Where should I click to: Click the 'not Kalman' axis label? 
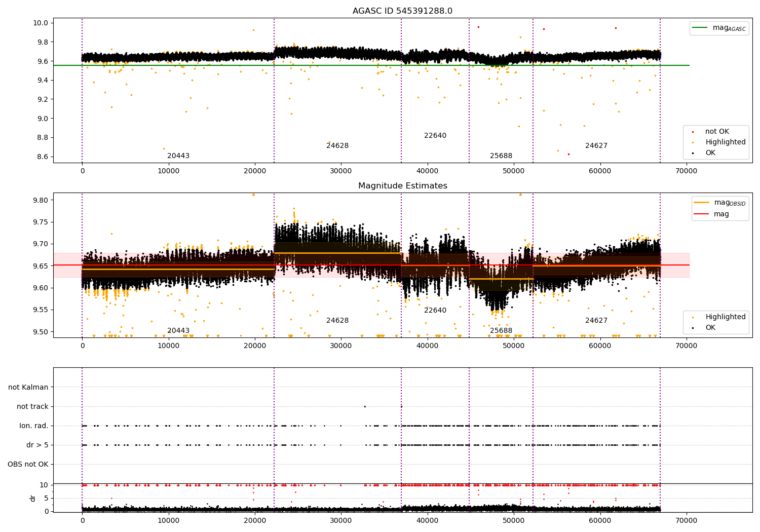28,387
